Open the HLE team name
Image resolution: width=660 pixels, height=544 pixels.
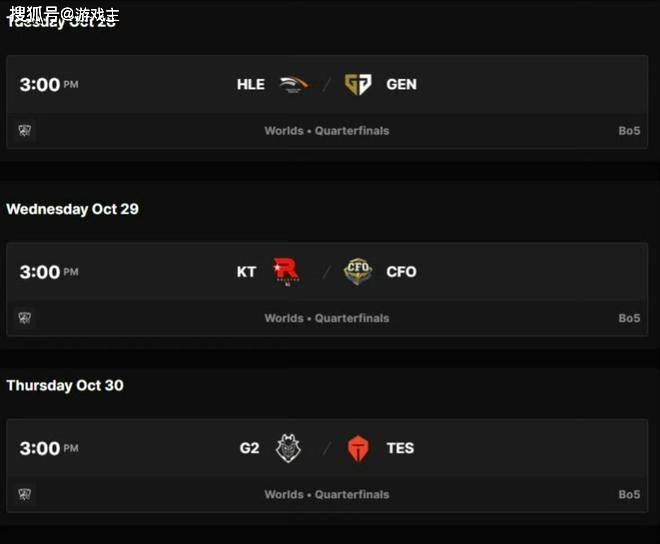pyautogui.click(x=251, y=85)
